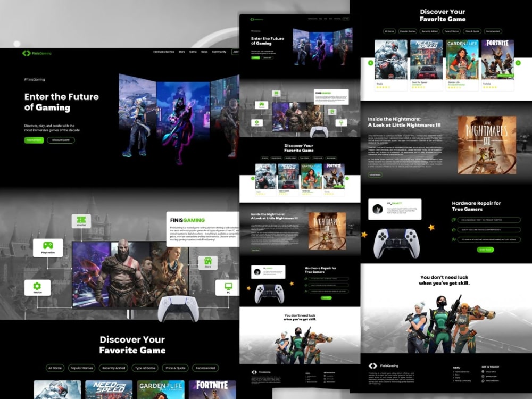Select the Popular Games filter pill in the left mockup
This screenshot has width=532, height=399.
click(x=82, y=368)
